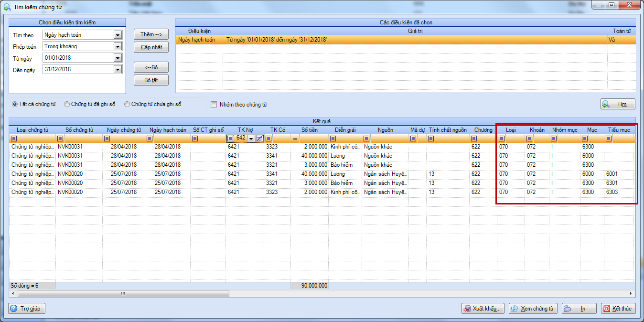644x322 pixels.
Task: Select Tất cả chứng từ radio option
Action: [x=33, y=104]
